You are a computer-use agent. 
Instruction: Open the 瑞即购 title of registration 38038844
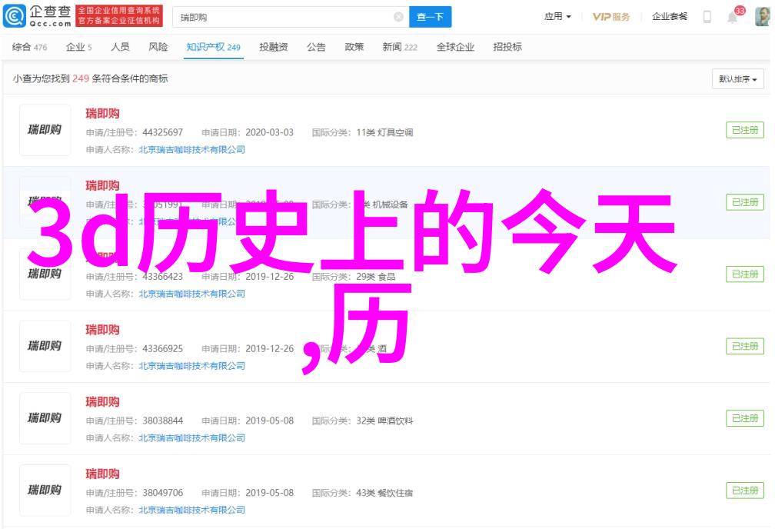102,402
